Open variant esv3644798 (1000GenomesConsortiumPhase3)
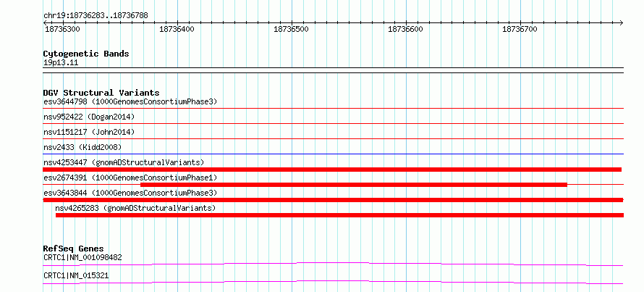 [x=130, y=101]
